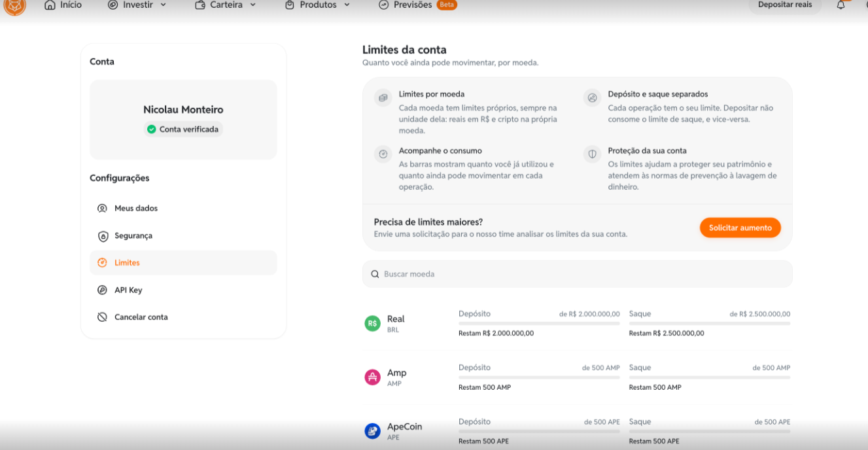Image resolution: width=868 pixels, height=450 pixels.
Task: Click the Carteira wallet icon
Action: click(200, 5)
